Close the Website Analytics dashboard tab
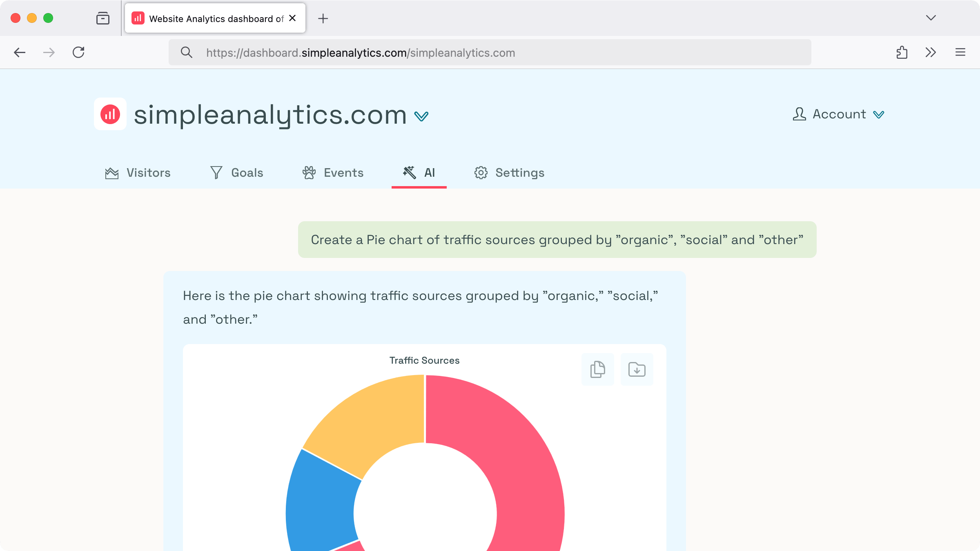Image resolution: width=980 pixels, height=551 pixels. coord(292,18)
